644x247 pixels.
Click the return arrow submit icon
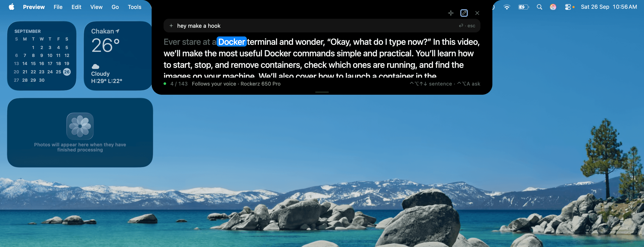(461, 26)
